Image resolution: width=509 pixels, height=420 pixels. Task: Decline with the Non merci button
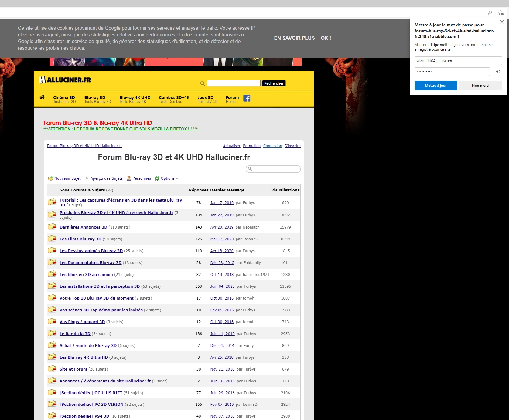point(480,86)
